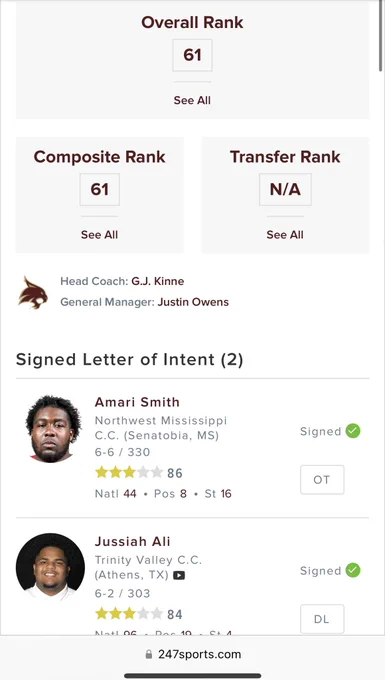385x680 pixels.
Task: Open head coach G.J. Kinne link
Action: [x=158, y=281]
